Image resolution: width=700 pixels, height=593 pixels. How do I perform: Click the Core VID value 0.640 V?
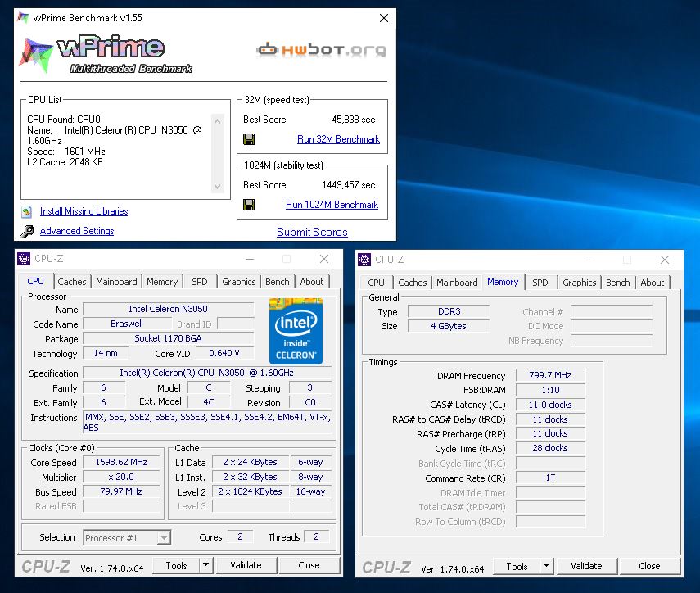pos(224,353)
